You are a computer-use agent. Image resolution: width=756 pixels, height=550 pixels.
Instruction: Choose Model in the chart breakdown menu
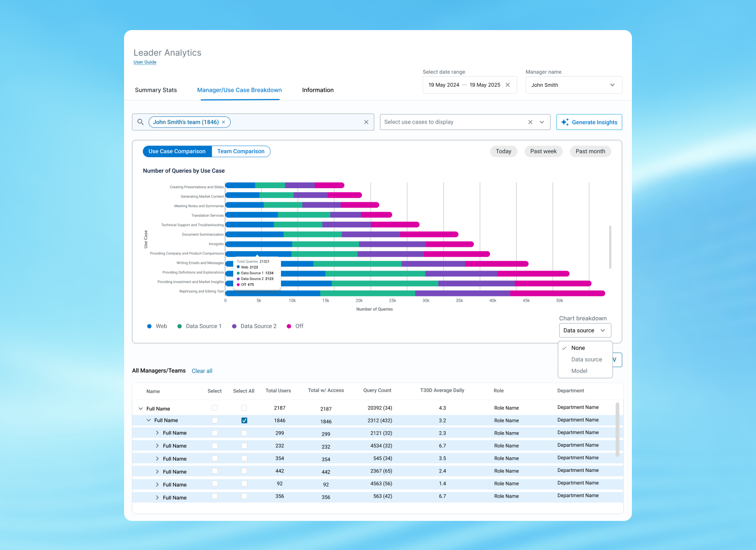coord(585,371)
